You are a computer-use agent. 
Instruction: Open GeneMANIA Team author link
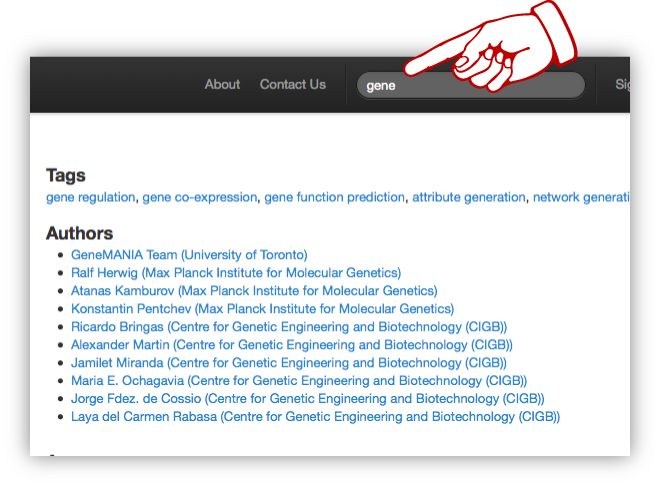tap(189, 255)
